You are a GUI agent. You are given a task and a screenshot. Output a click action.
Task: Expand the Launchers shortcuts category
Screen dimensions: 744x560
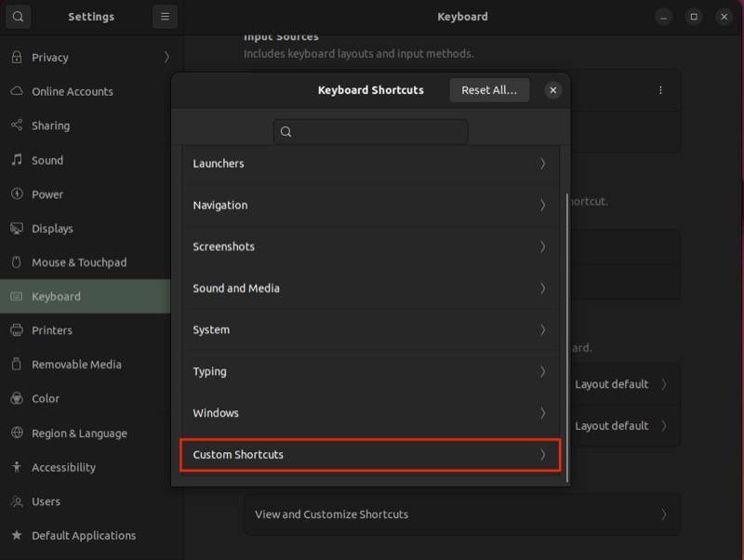click(x=370, y=164)
